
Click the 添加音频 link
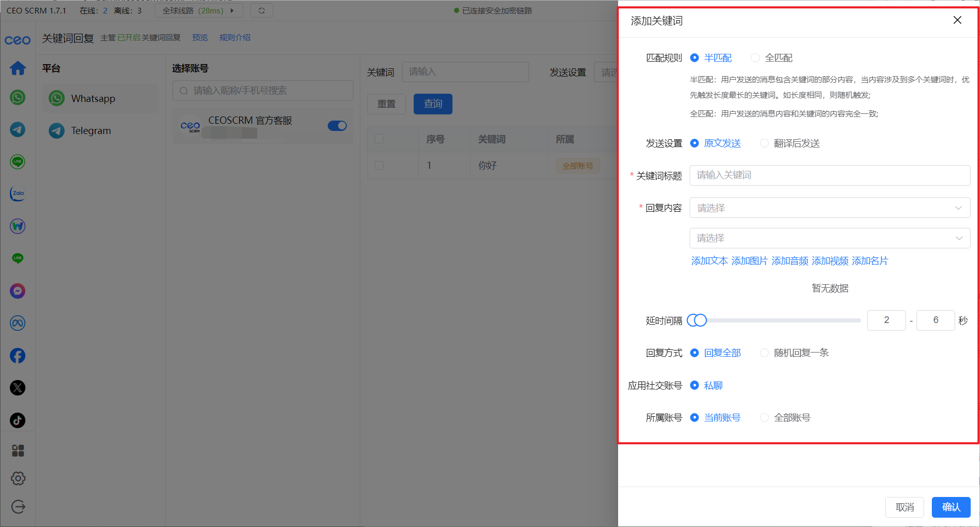coord(790,261)
